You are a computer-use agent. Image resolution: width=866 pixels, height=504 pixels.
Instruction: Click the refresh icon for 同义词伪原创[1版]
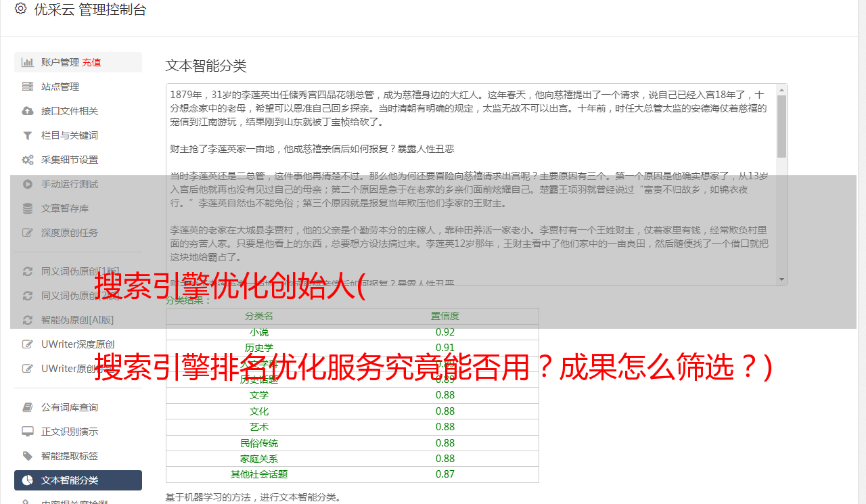28,271
